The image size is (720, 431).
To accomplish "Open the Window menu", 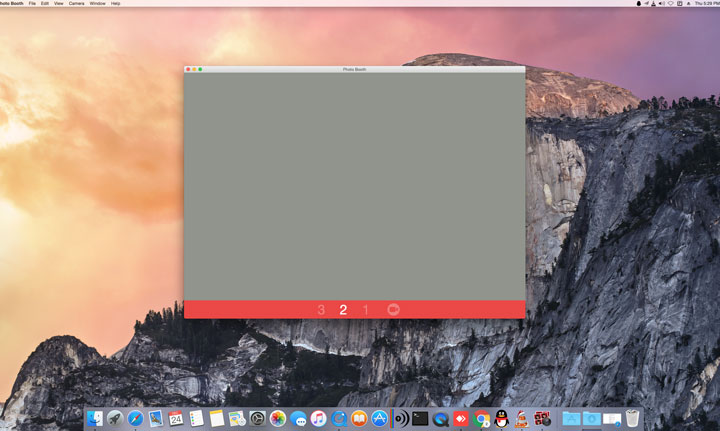I will pos(97,3).
